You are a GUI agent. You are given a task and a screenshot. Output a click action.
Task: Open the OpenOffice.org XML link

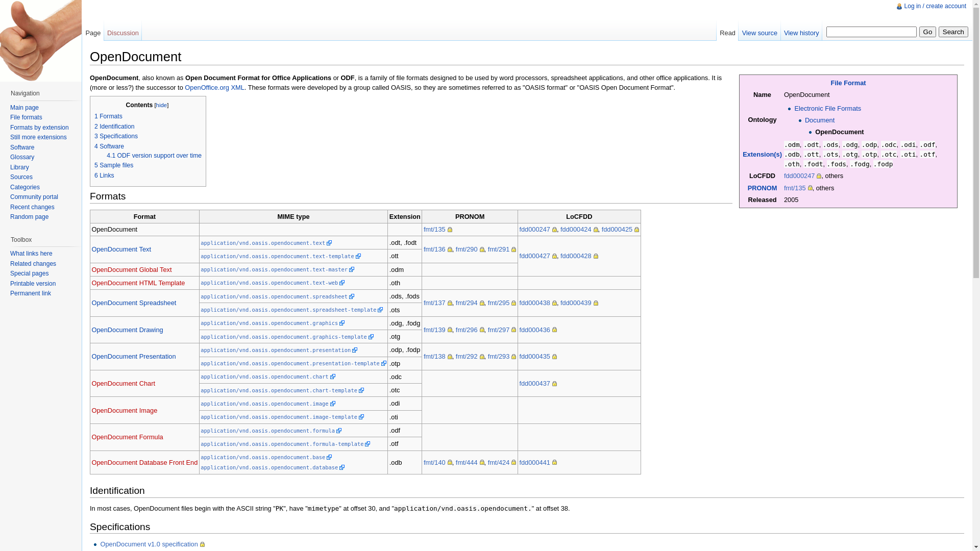click(214, 88)
